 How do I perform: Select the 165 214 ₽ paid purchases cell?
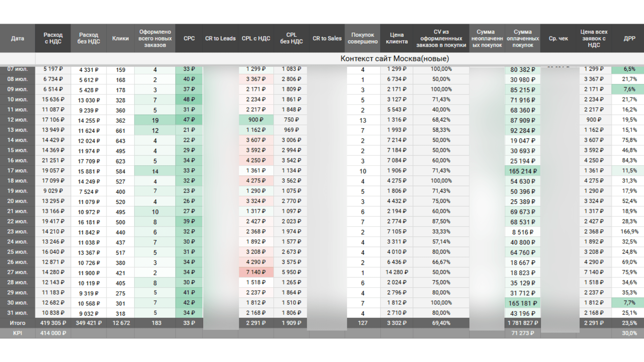coord(523,171)
